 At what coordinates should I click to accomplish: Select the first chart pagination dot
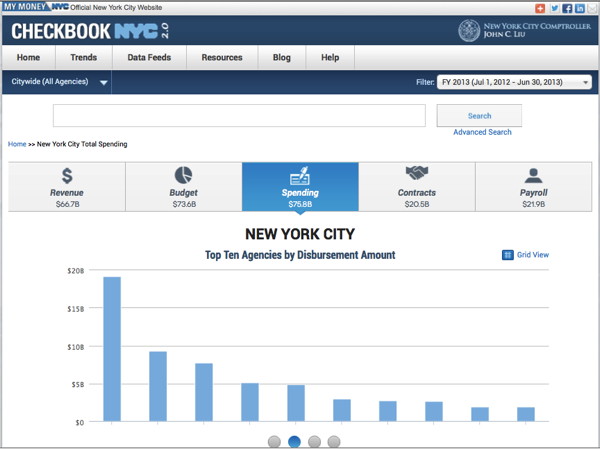274,442
